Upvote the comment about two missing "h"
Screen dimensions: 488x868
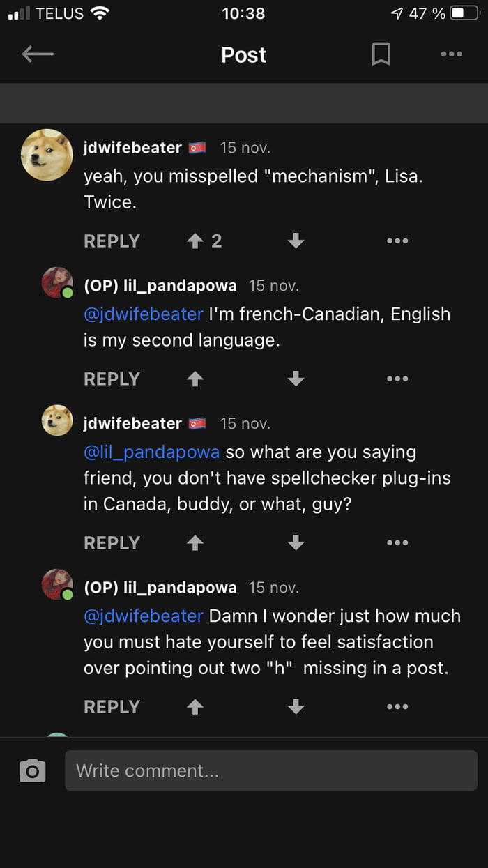[x=195, y=707]
